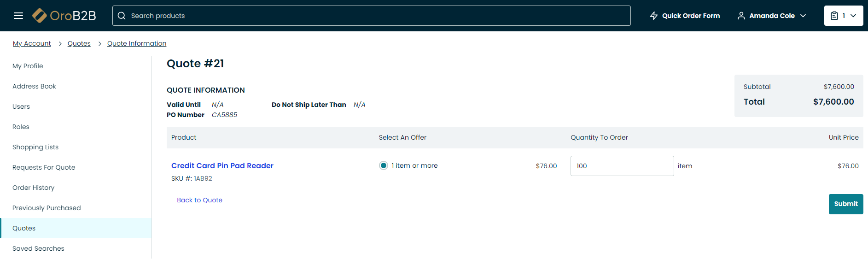
Task: Click the shopping list clipboard icon
Action: [x=834, y=16]
